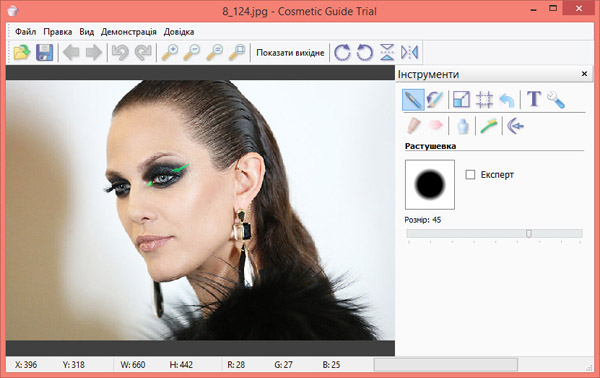This screenshot has height=378, width=600.
Task: Click the Растушевка heading
Action: (x=430, y=146)
